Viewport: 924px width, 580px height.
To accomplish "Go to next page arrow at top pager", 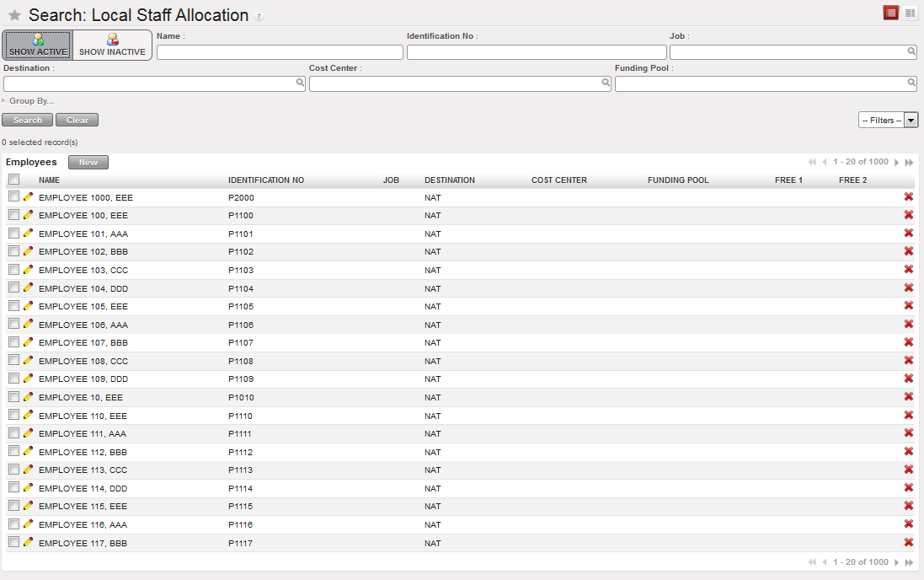I will click(897, 162).
